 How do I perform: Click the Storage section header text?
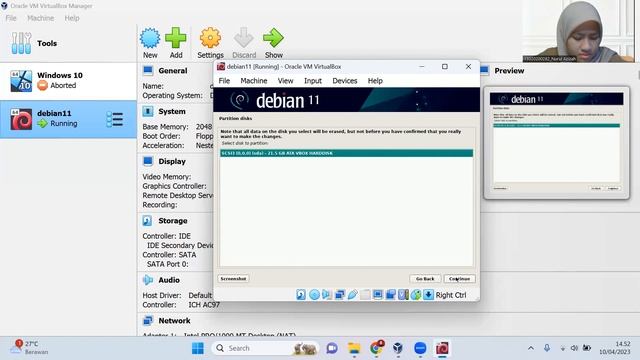pyautogui.click(x=173, y=221)
